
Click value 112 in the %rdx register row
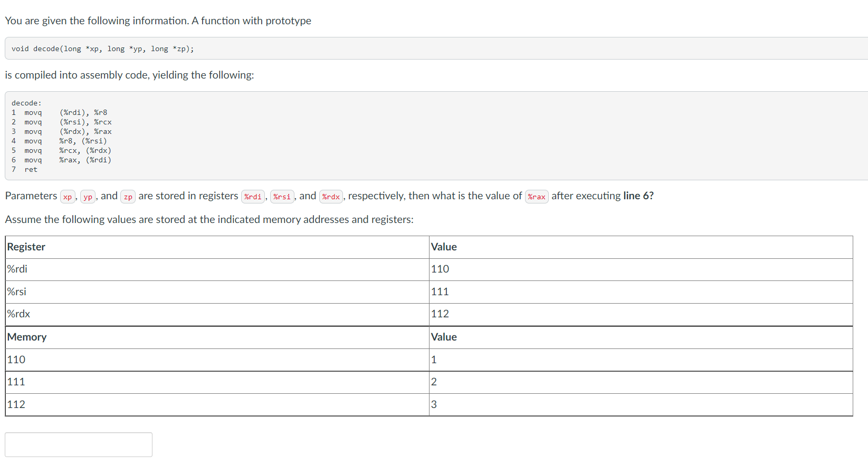pyautogui.click(x=440, y=314)
